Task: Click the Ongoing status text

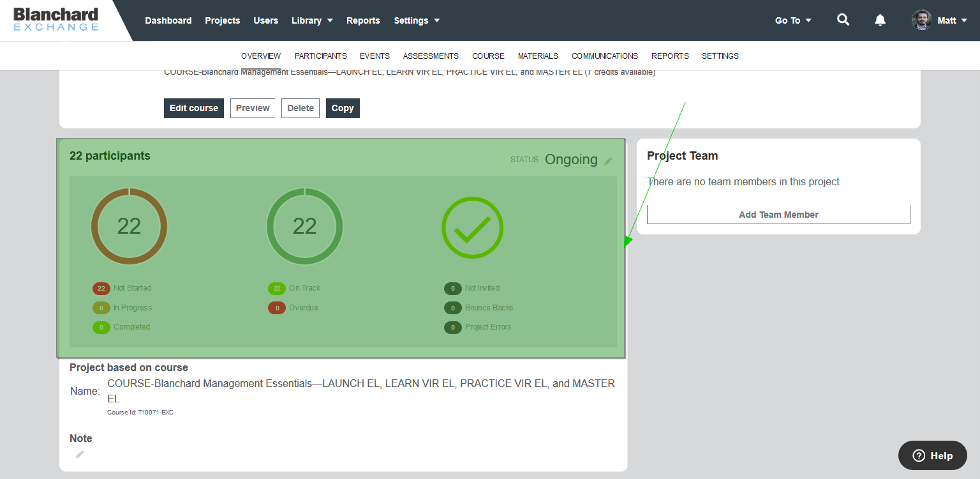Action: click(571, 160)
